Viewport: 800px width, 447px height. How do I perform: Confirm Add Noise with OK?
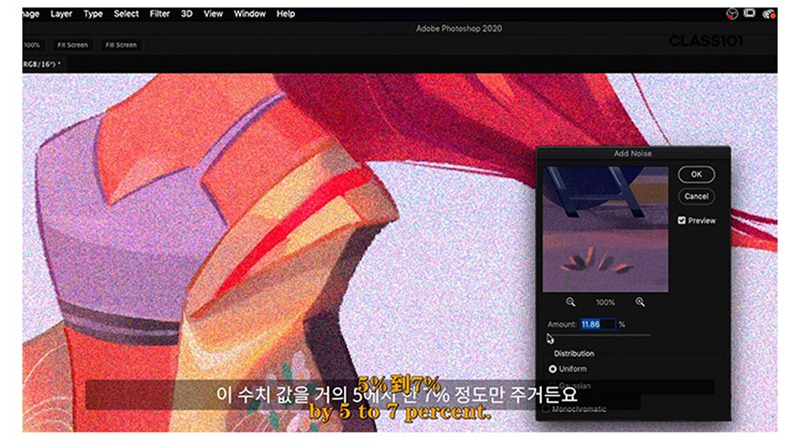tap(696, 175)
